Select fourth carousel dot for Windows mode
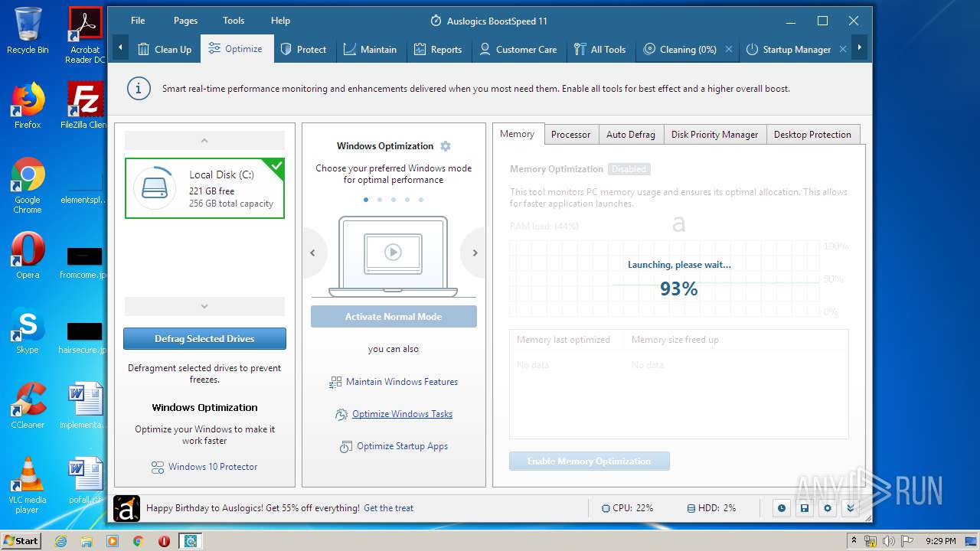 [407, 200]
